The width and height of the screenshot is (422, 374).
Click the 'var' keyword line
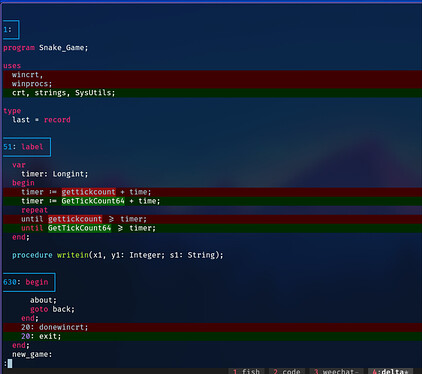pos(19,165)
